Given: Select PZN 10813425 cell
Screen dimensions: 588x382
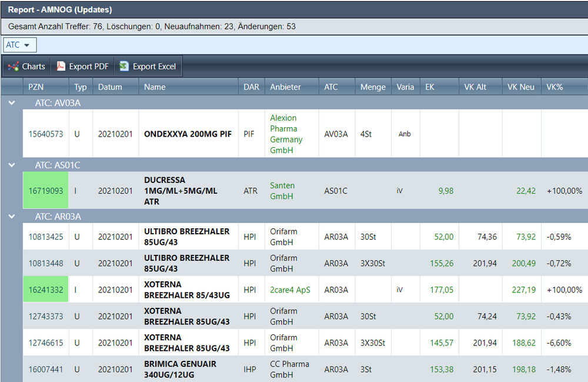Looking at the screenshot, I should click(46, 237).
